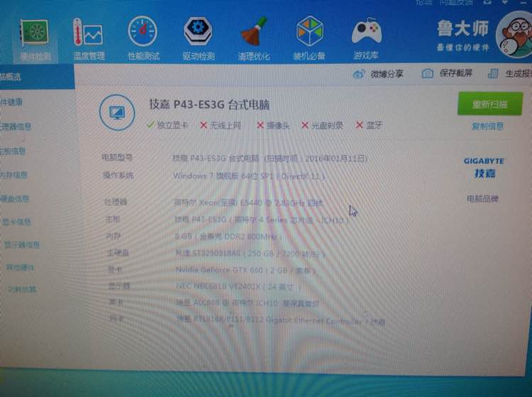532x397 pixels.
Task: Click the 重新扫描 rescan button
Action: (x=490, y=104)
